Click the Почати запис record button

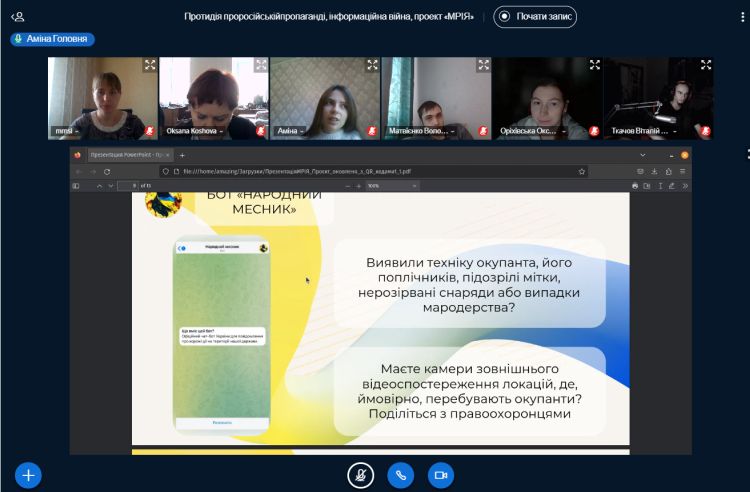click(x=534, y=17)
